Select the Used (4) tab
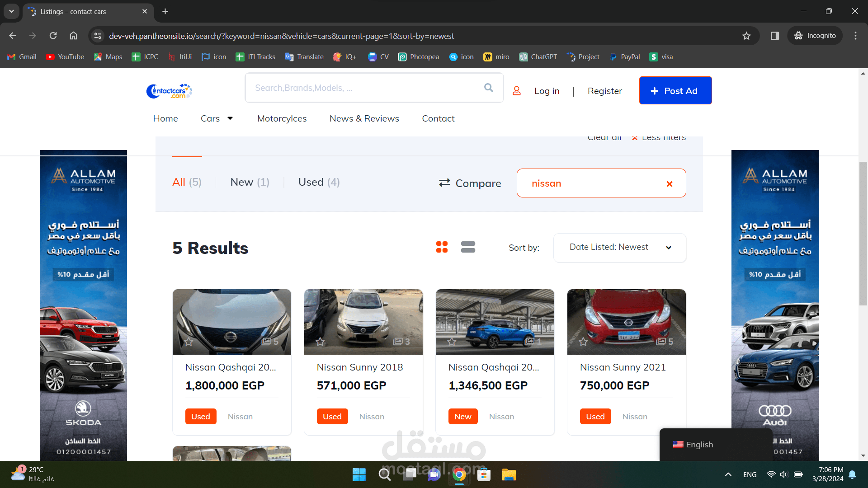This screenshot has height=488, width=868. (x=319, y=182)
